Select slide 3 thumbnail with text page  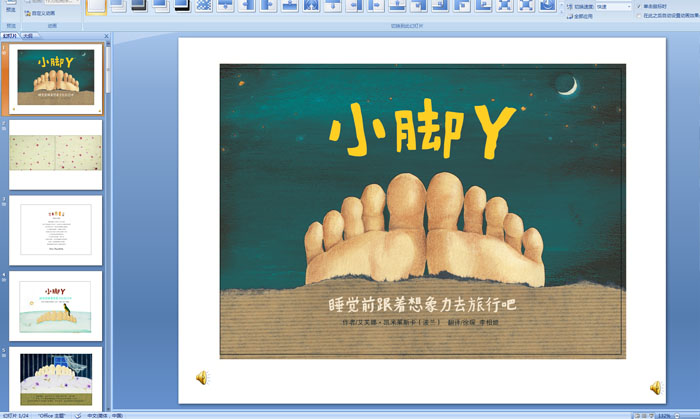click(x=56, y=230)
